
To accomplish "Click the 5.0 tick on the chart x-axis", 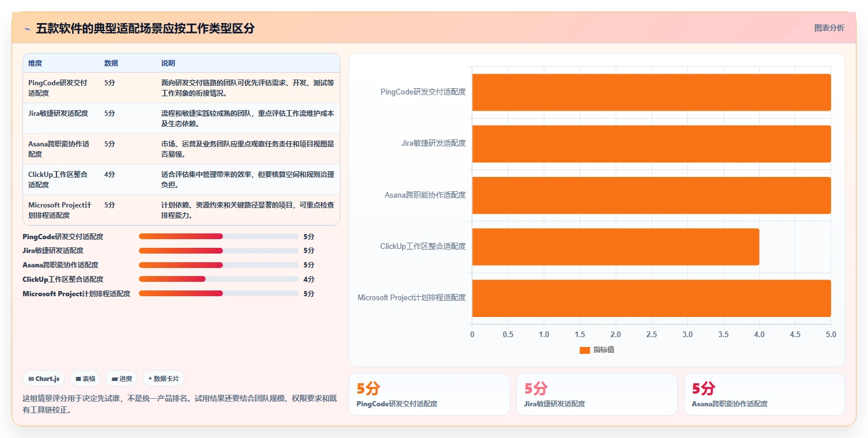I will pyautogui.click(x=831, y=334).
